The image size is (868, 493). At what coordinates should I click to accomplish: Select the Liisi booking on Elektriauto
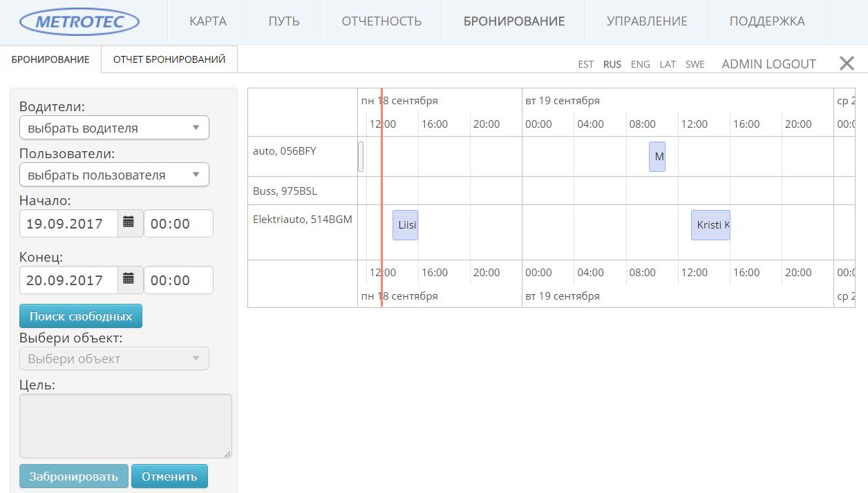(x=406, y=225)
